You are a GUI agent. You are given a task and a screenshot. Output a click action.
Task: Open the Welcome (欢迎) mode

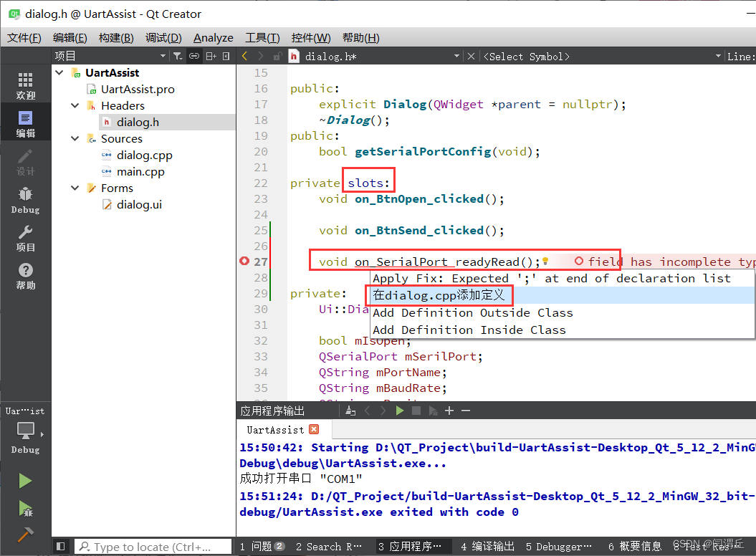[x=26, y=85]
